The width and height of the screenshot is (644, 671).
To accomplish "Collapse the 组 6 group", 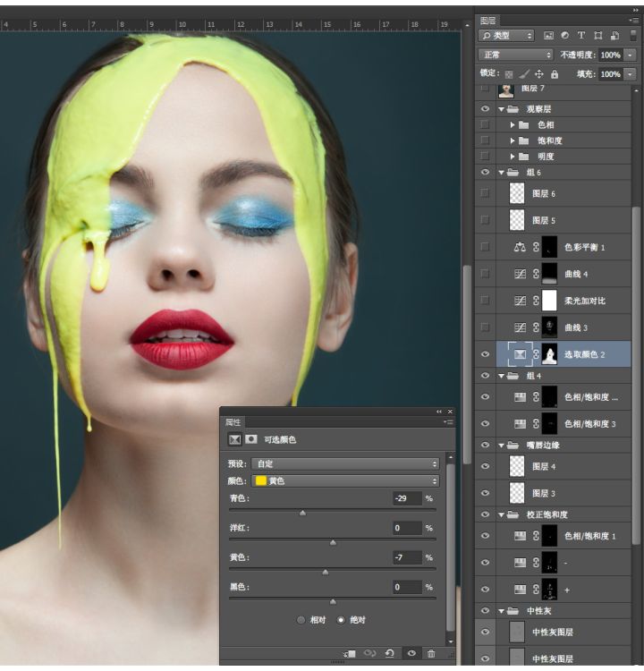I will [x=501, y=173].
